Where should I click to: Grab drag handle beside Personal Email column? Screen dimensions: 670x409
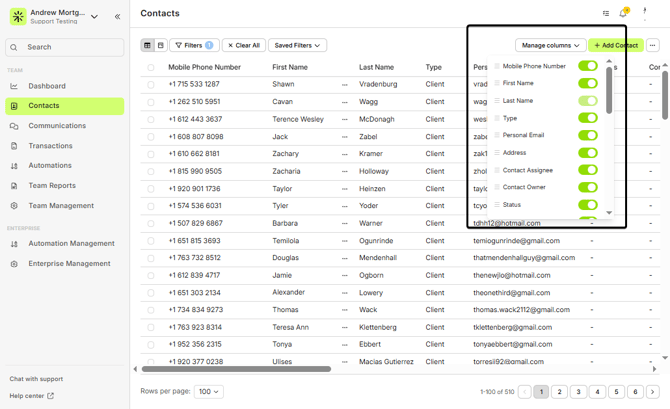[497, 135]
